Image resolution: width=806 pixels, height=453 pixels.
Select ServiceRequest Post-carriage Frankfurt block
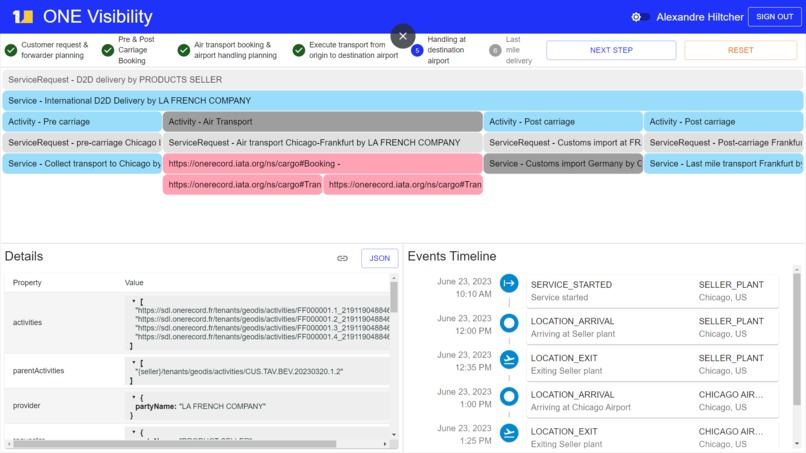[723, 142]
